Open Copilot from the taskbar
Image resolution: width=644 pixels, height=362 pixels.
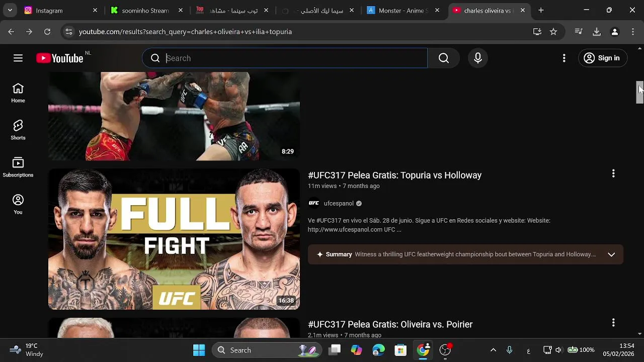(356, 350)
